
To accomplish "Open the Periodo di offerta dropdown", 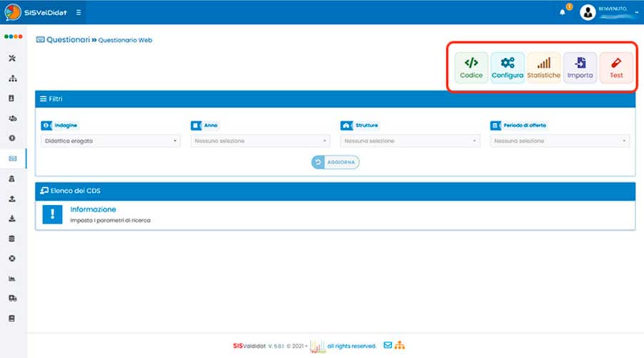I will pyautogui.click(x=560, y=141).
